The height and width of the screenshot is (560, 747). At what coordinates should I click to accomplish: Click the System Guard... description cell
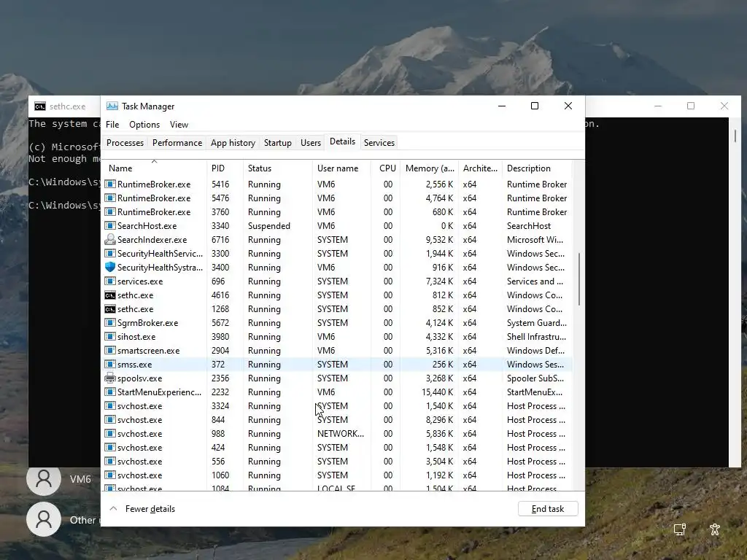click(x=536, y=322)
